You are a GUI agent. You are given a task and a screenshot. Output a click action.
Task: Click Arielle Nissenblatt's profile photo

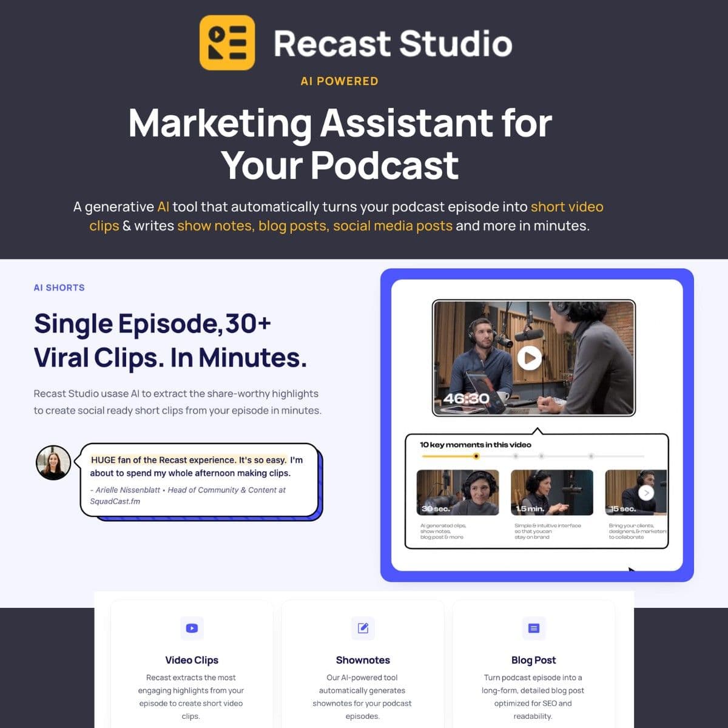pos(54,462)
